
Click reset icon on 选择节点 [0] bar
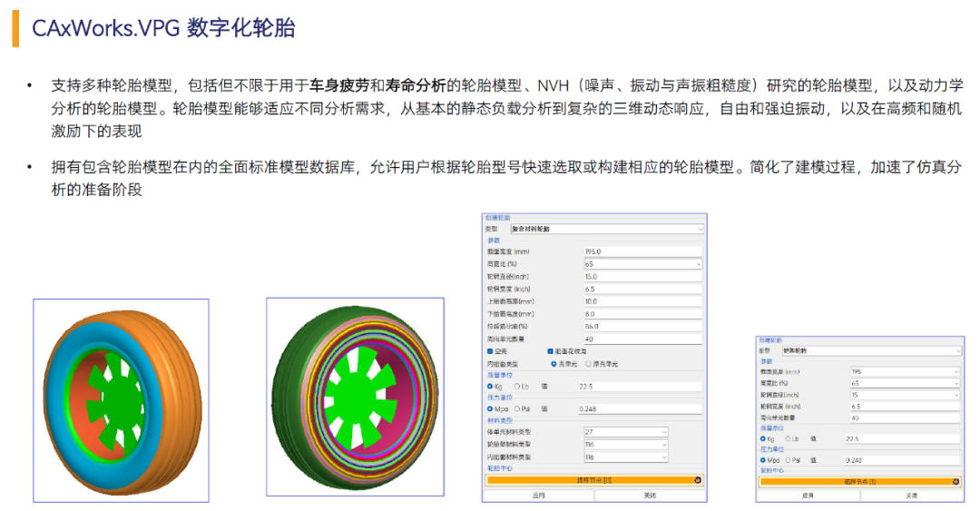click(x=698, y=480)
